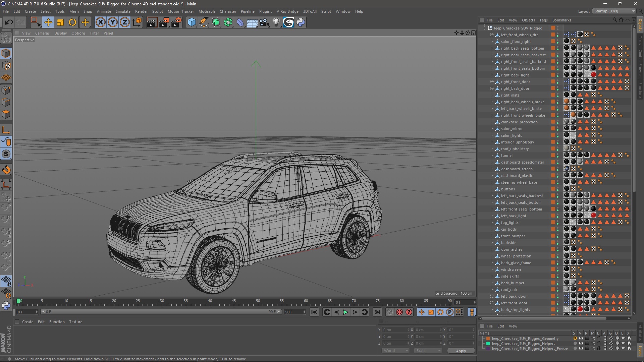Click the X position input field
The image size is (644, 362).
point(395,330)
